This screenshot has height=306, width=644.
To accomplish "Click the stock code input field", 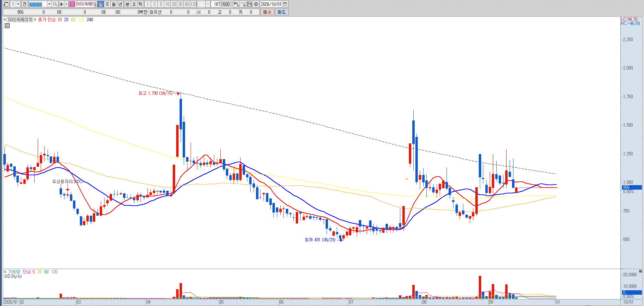I will point(38,4).
